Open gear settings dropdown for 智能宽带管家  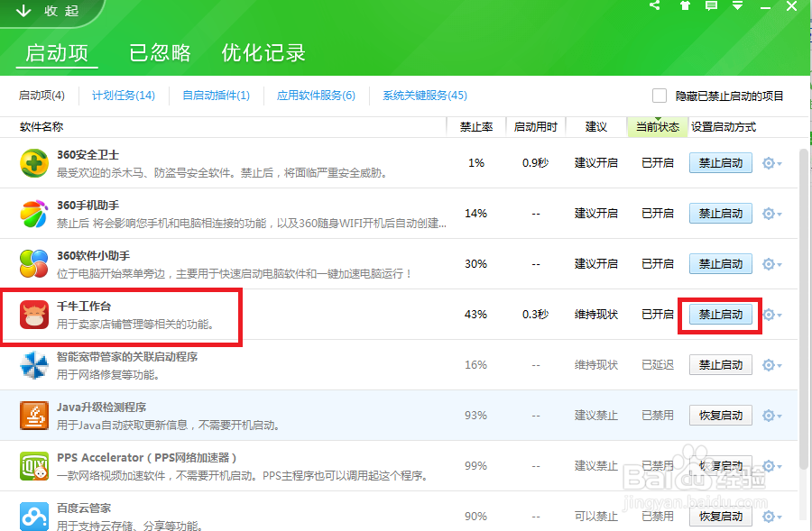(x=771, y=365)
